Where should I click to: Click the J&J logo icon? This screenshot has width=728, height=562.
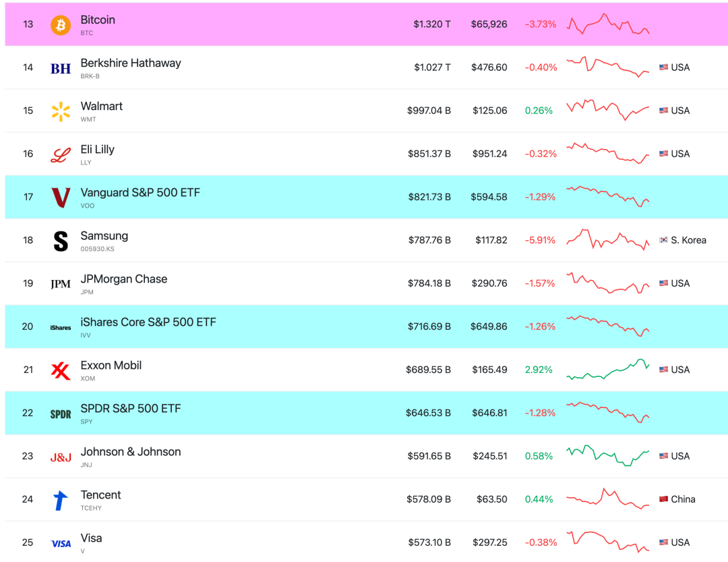tap(61, 457)
